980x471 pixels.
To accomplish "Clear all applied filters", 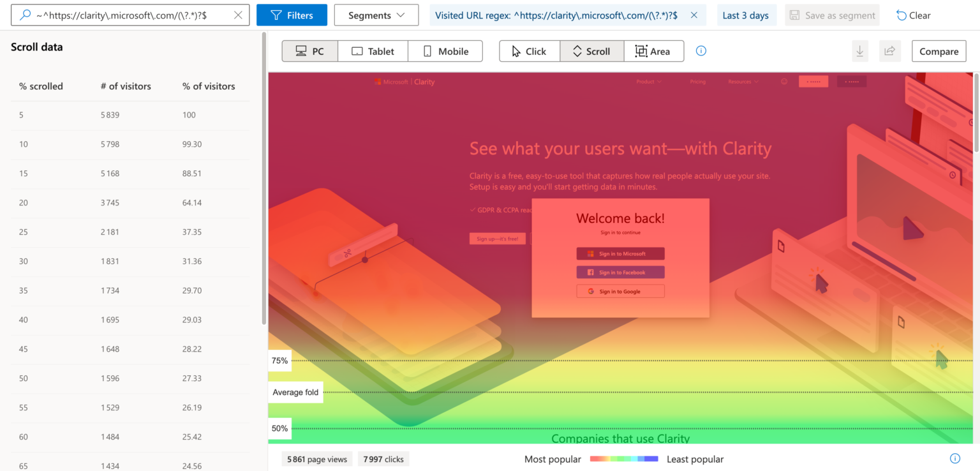I will 913,15.
